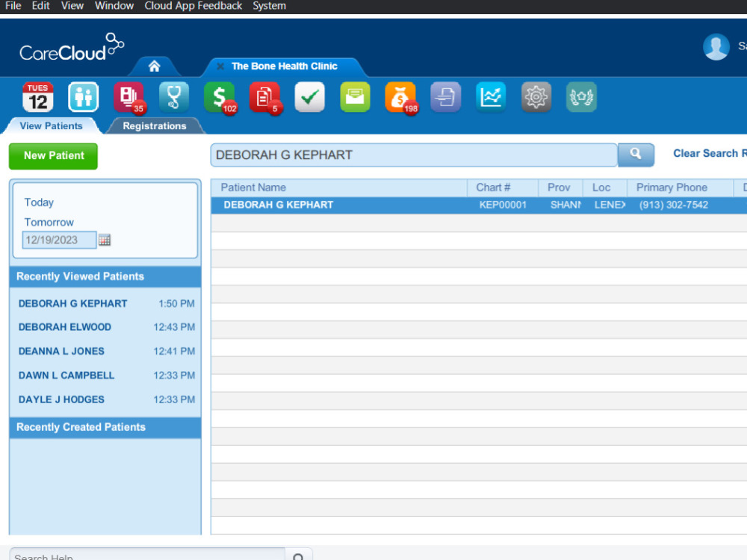Click the 1:50 PM timestamp
This screenshot has height=560, width=747.
click(x=176, y=303)
